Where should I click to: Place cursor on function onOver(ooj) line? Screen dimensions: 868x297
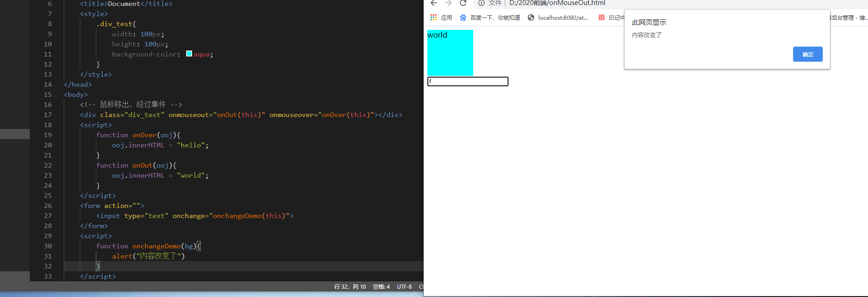[x=138, y=135]
